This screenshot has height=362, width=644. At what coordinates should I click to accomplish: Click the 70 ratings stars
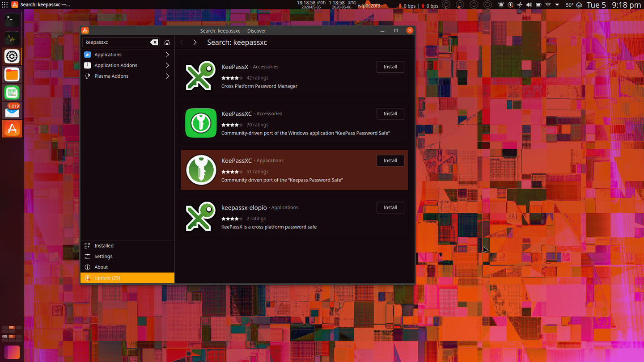tap(232, 125)
